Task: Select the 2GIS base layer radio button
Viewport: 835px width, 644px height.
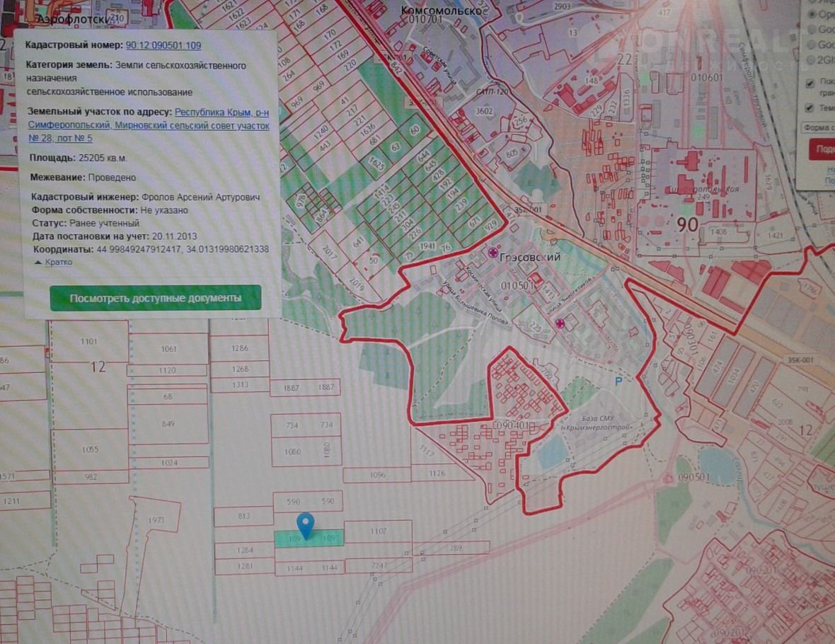Action: pos(811,60)
